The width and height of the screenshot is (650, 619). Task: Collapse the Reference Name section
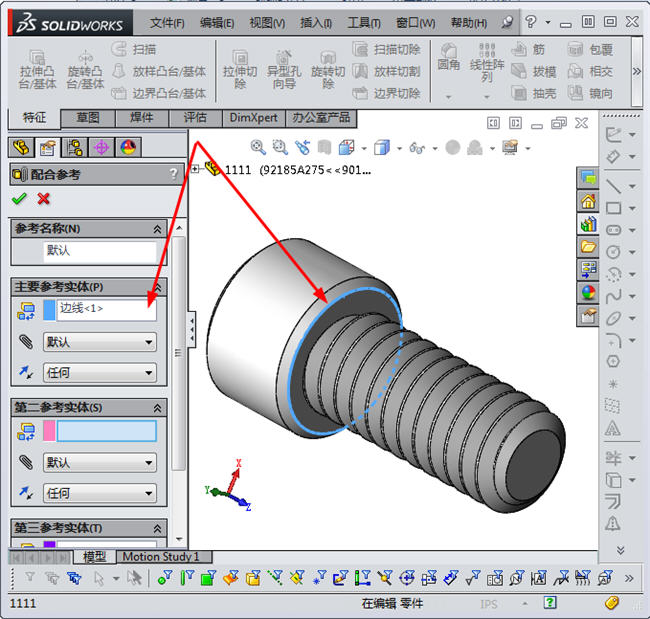point(158,229)
